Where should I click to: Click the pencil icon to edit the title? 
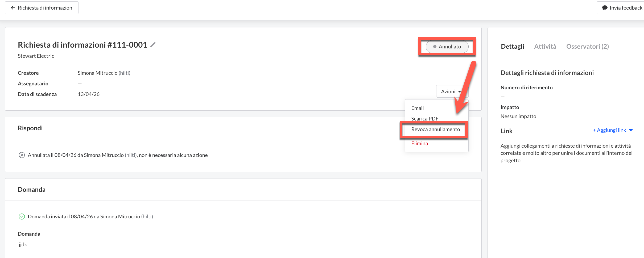153,45
